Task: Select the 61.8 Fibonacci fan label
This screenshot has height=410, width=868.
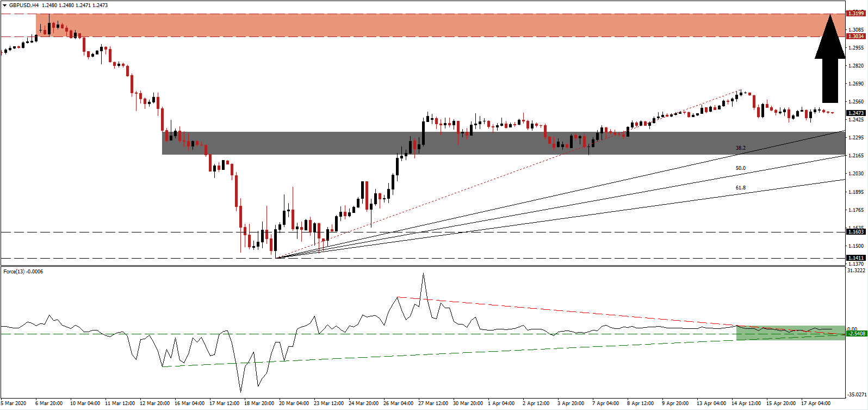Action: tap(741, 188)
